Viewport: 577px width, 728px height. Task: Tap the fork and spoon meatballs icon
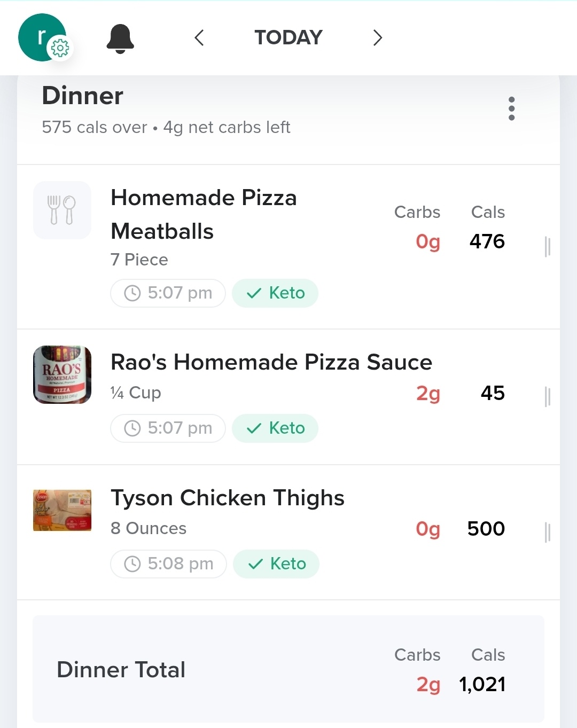point(62,210)
